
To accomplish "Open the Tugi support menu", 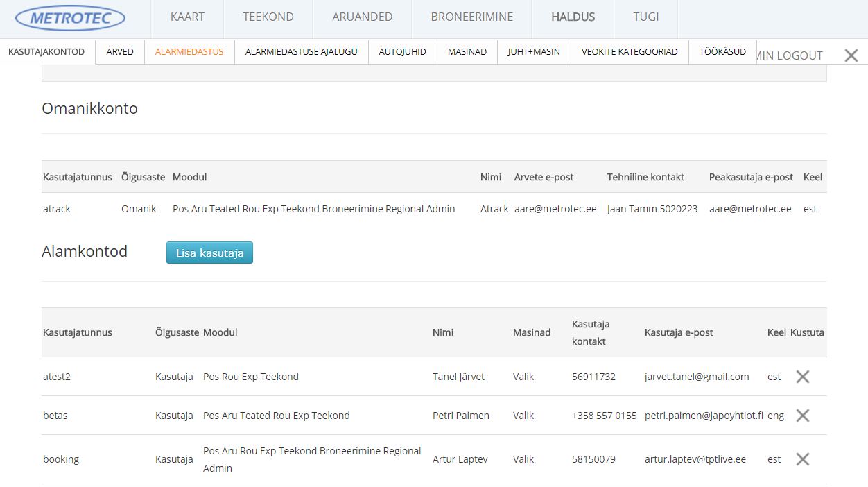I will pos(645,17).
